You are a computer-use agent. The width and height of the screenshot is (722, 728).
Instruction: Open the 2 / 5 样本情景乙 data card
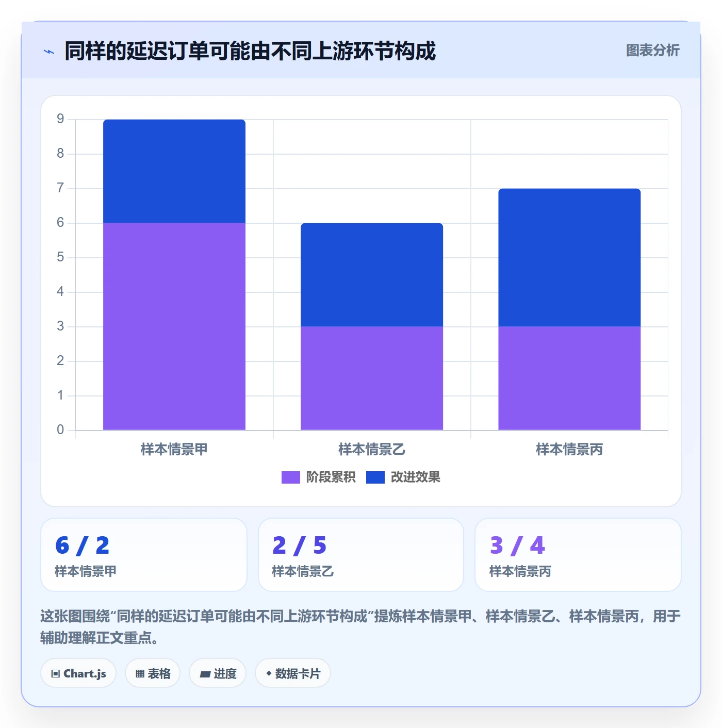coord(361,555)
